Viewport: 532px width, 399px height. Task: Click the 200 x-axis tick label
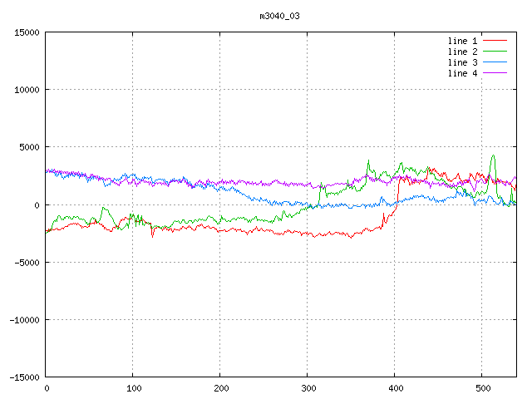pyautogui.click(x=219, y=388)
